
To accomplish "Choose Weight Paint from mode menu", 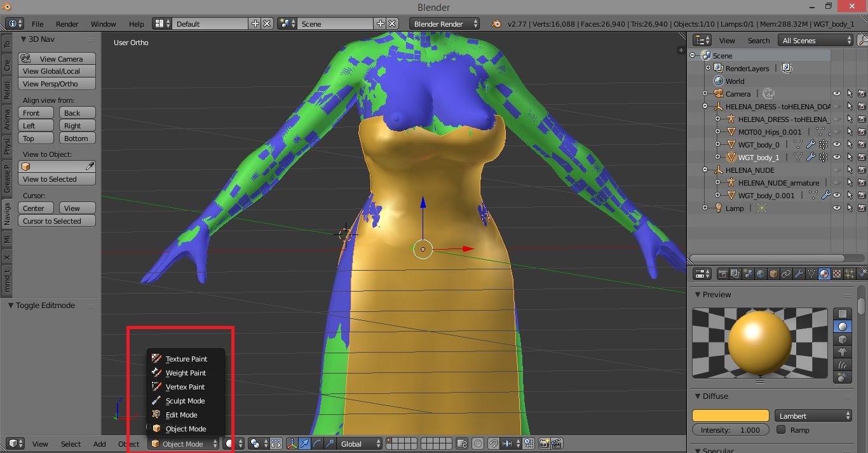I will [186, 373].
